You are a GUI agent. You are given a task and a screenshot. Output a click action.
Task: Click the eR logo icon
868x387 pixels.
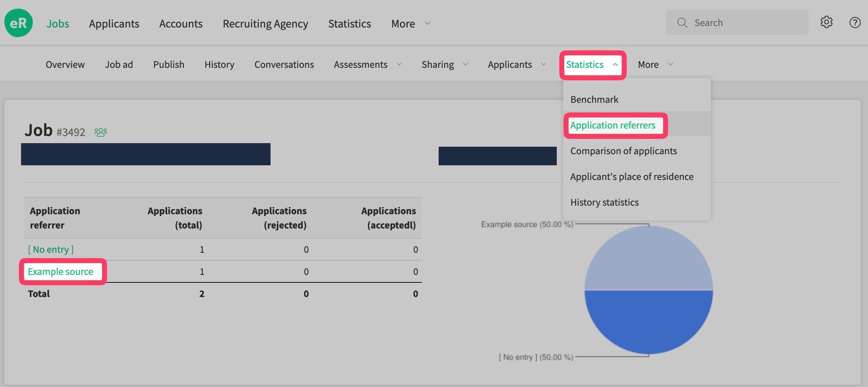click(19, 23)
